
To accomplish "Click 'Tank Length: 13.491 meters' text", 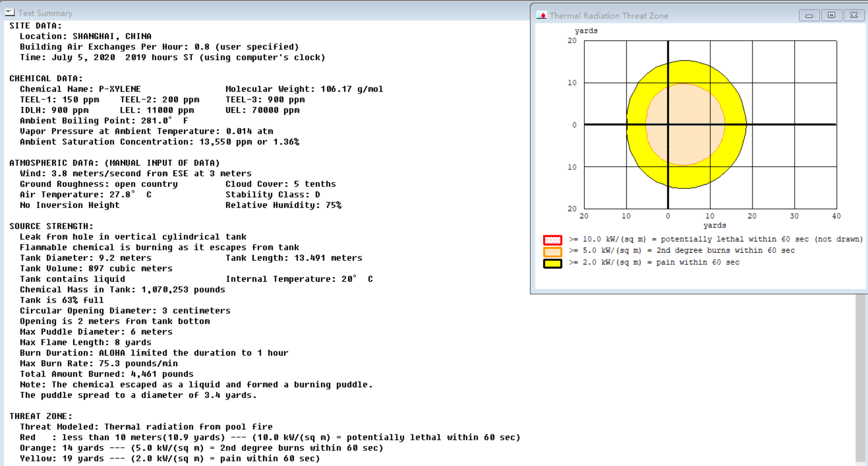I will (x=294, y=258).
